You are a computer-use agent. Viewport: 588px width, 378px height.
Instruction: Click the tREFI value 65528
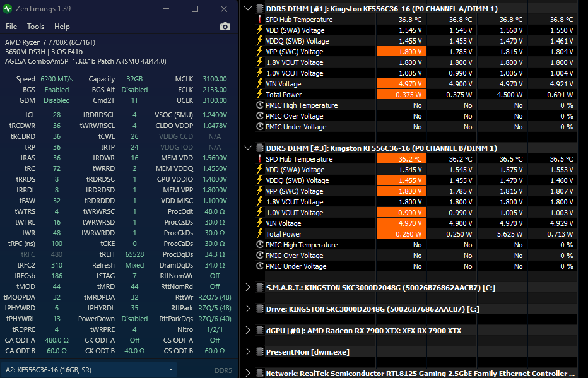point(134,254)
